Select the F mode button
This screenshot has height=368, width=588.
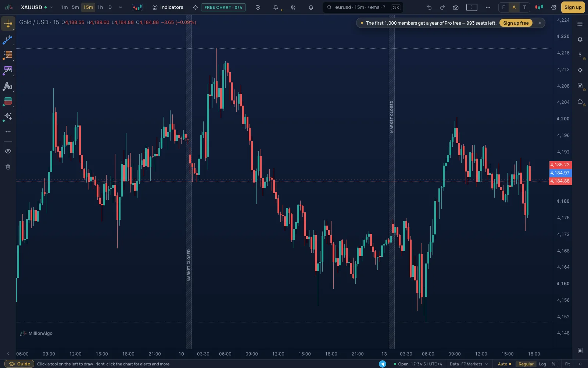(x=503, y=7)
